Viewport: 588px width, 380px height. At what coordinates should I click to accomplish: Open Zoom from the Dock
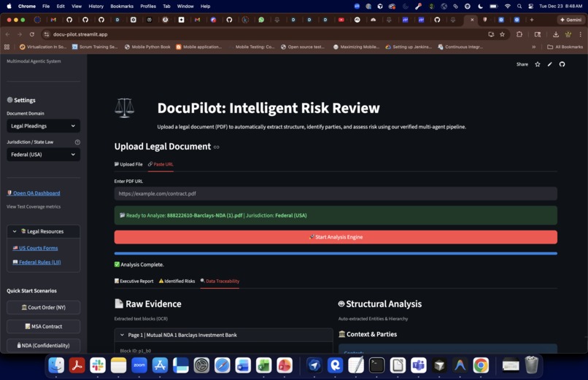click(139, 365)
